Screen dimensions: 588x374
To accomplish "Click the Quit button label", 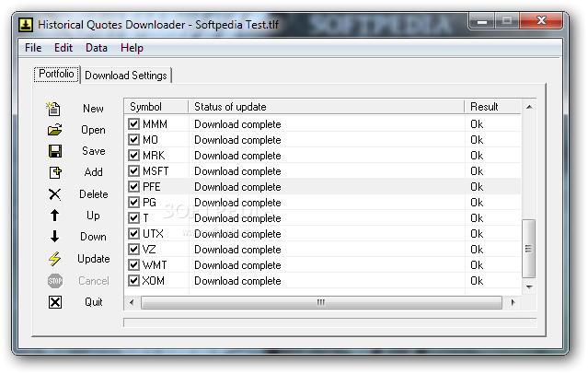I will (x=93, y=302).
